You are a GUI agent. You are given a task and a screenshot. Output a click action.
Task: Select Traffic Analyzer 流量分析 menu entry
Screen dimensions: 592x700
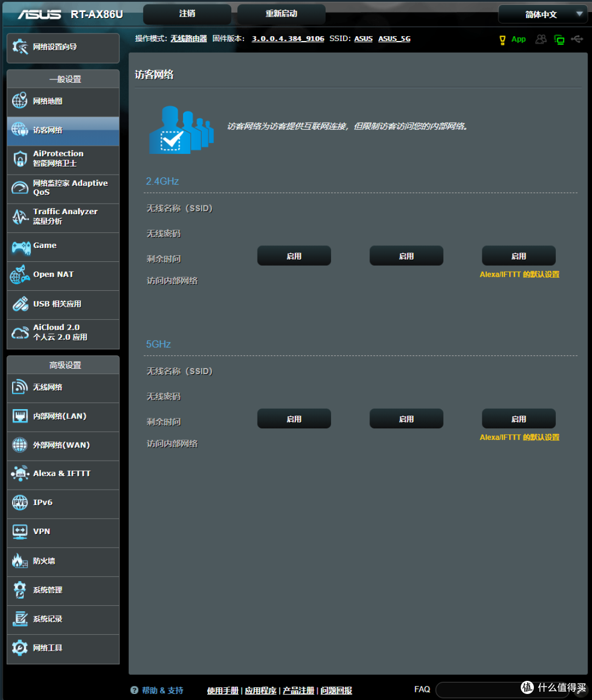click(63, 217)
